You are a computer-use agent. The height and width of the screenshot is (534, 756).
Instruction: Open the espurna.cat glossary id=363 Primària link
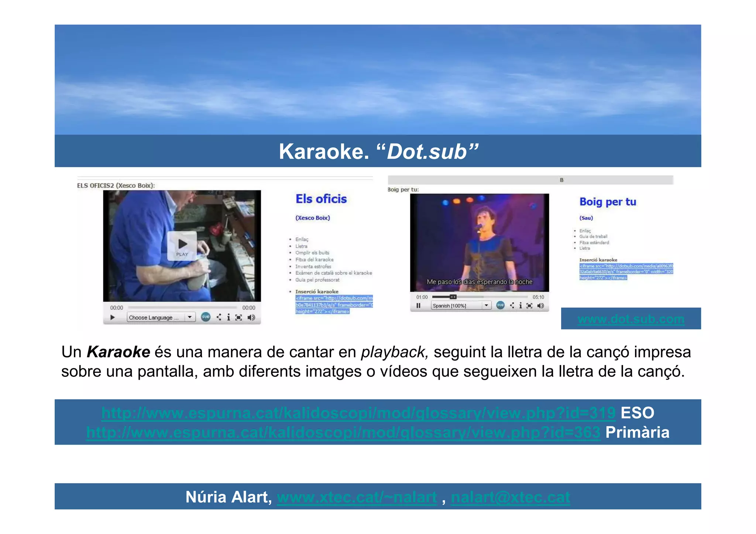(x=343, y=432)
